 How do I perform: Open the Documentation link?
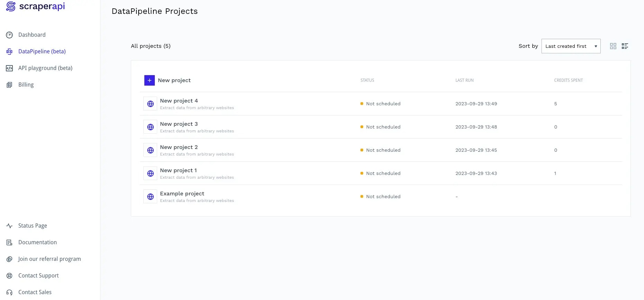[x=37, y=242]
